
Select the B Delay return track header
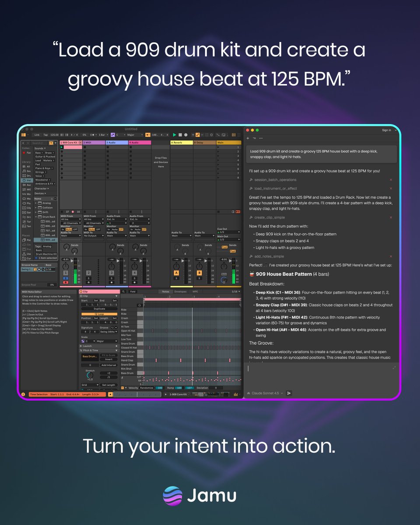click(x=204, y=143)
